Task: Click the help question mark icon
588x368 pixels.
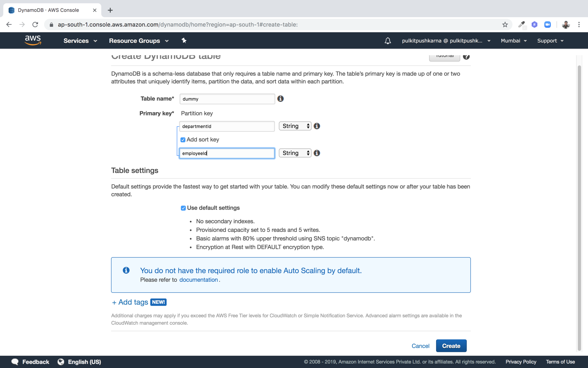Action: 466,56
